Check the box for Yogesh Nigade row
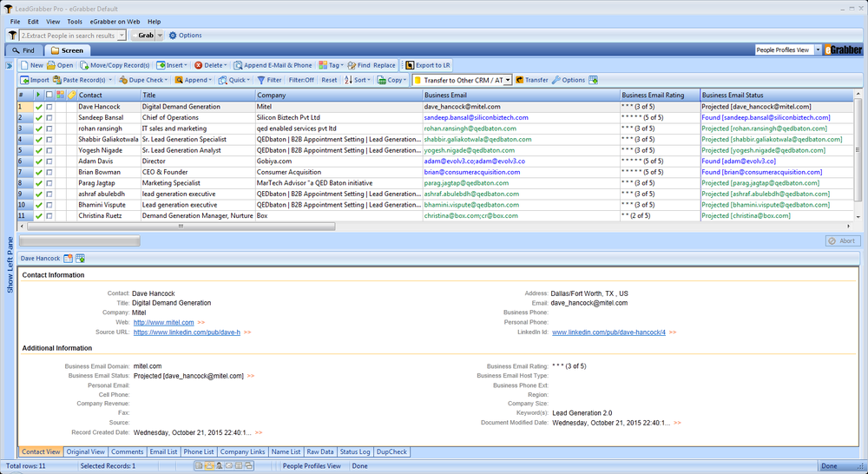This screenshot has height=474, width=868. pos(49,150)
